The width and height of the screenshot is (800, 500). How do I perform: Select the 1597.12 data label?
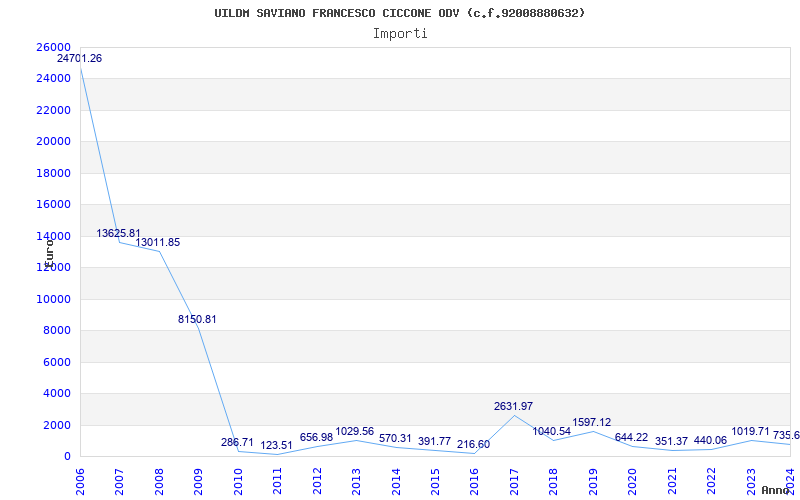(591, 422)
